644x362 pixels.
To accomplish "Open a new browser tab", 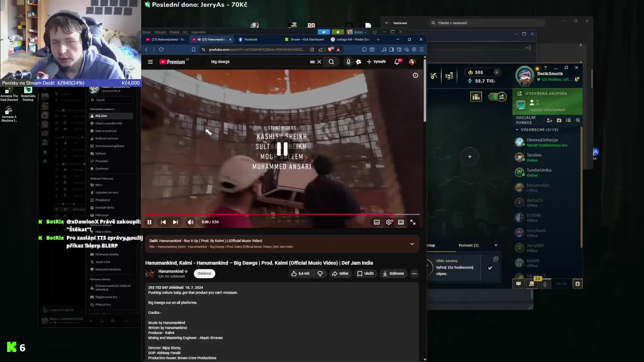I will coord(378,39).
